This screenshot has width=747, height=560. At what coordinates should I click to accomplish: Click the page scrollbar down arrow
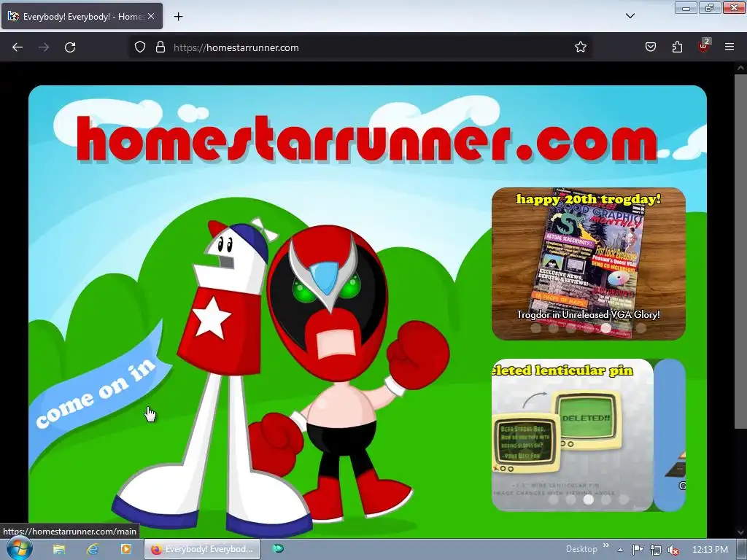[741, 532]
